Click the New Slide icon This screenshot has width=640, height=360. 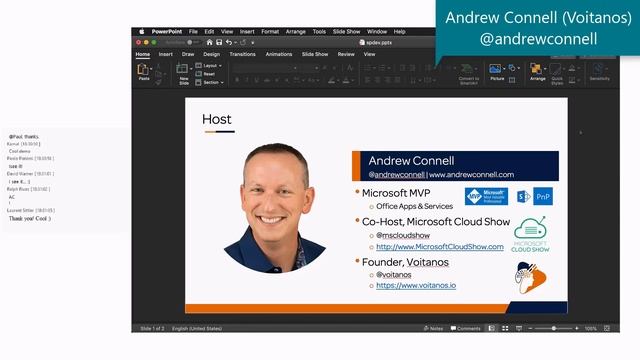pyautogui.click(x=182, y=69)
